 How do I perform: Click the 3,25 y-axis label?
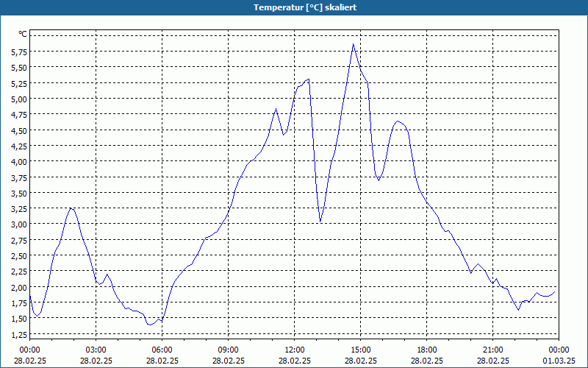19,208
